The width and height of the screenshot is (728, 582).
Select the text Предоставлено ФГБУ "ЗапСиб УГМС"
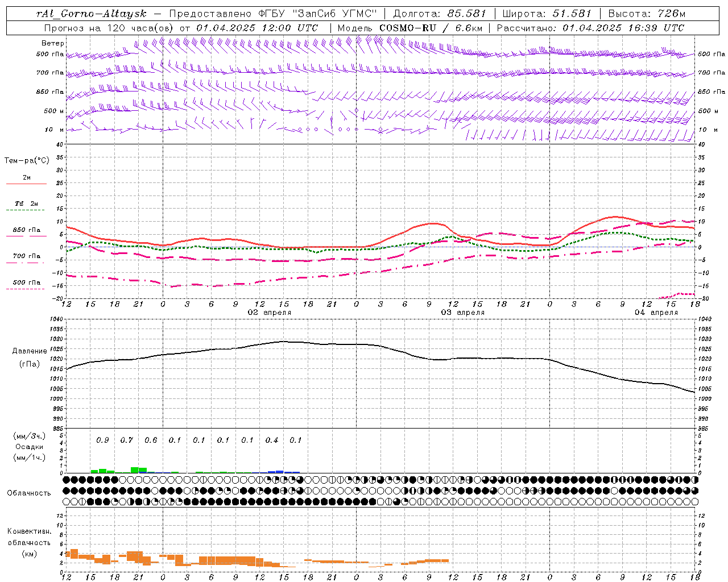tap(274, 14)
